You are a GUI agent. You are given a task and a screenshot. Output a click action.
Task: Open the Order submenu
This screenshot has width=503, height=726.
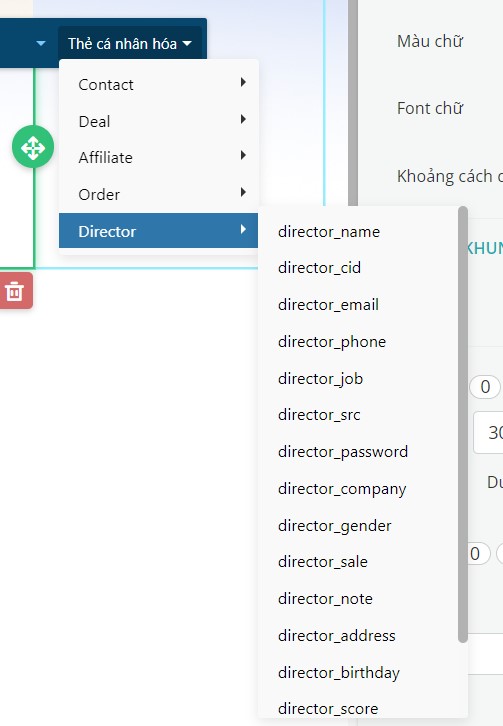point(158,194)
